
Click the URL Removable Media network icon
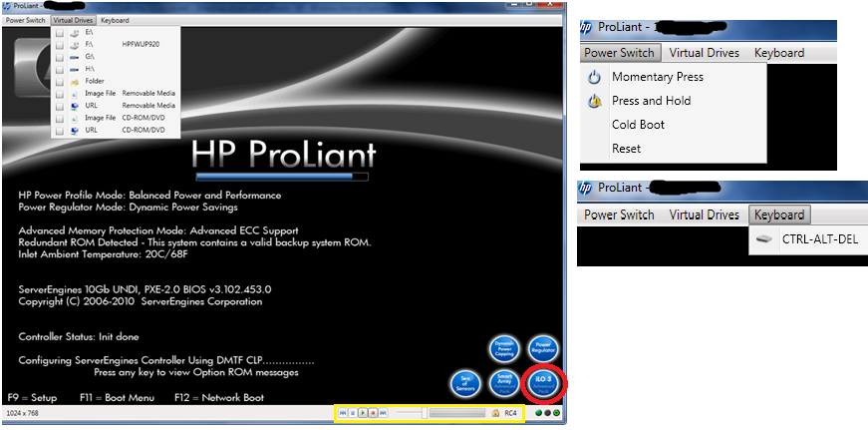(x=75, y=106)
